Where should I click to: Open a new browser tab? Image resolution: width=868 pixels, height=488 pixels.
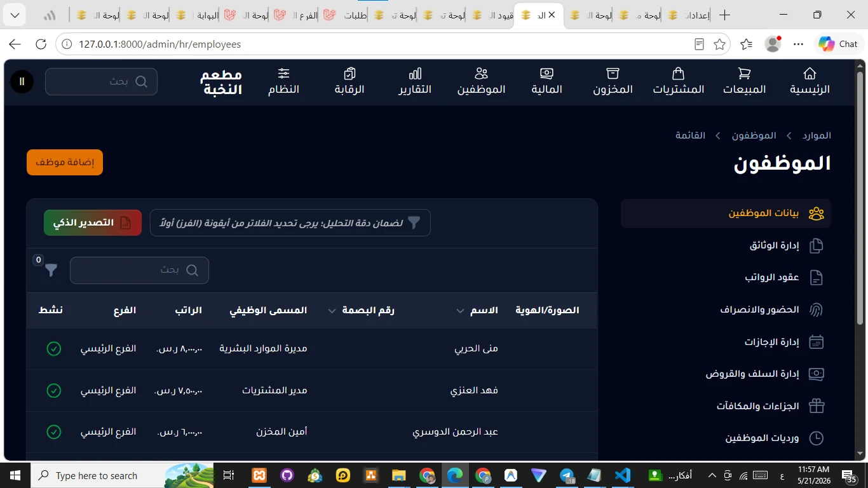tap(724, 15)
